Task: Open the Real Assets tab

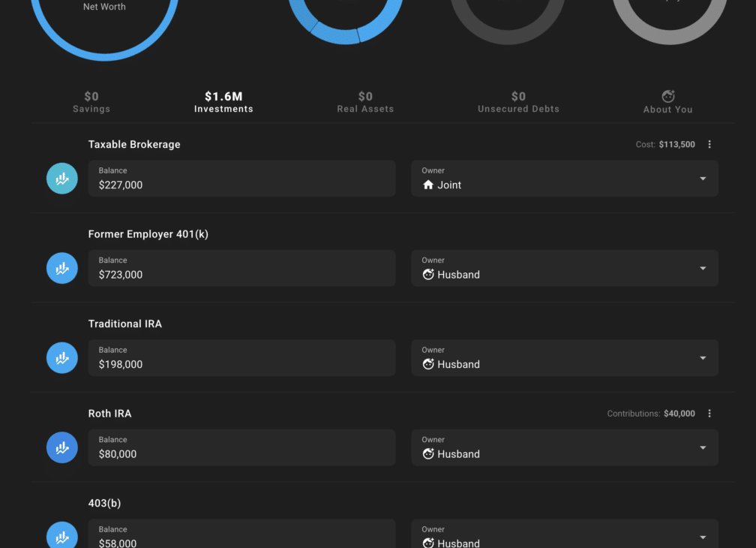Action: [365, 102]
